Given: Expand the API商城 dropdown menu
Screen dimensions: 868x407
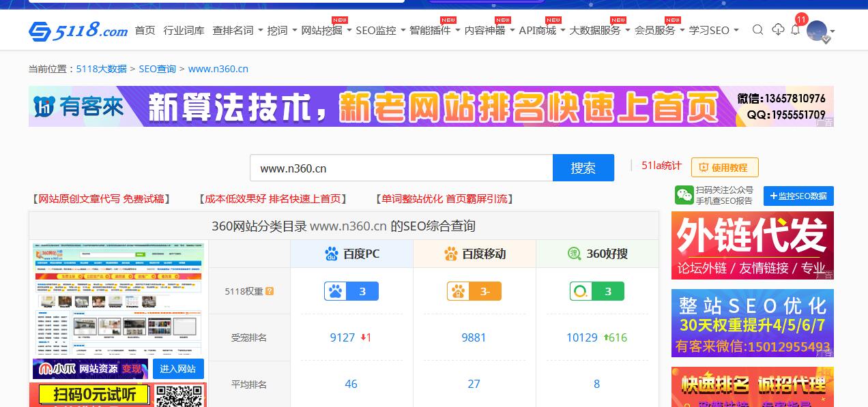Looking at the screenshot, I should [542, 30].
